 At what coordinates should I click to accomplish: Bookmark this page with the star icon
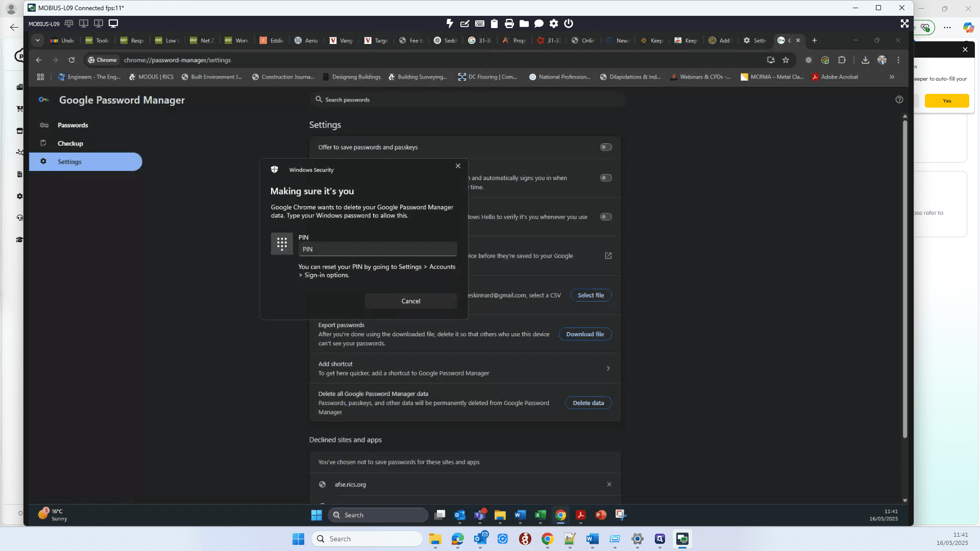pos(786,60)
